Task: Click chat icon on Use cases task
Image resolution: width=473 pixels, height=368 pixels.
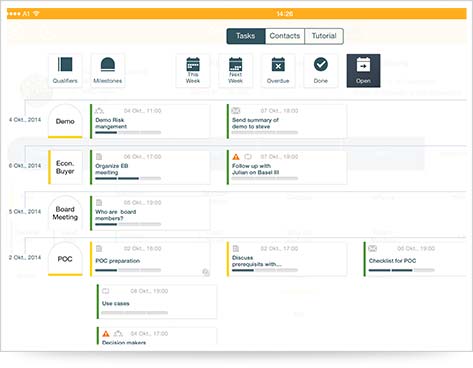Action: [106, 291]
